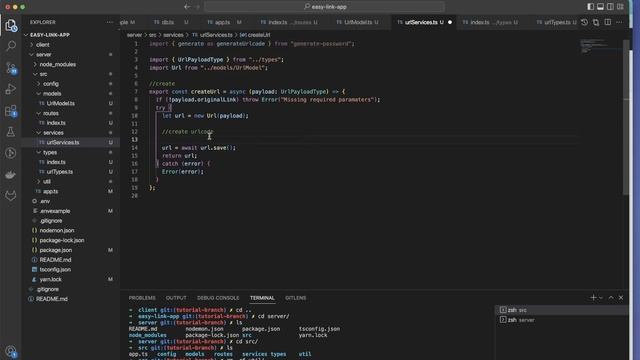
Task: Open customize layout icon
Action: [620, 7]
